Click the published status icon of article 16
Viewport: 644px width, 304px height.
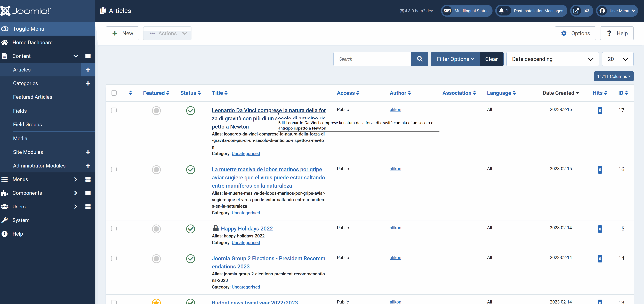(x=190, y=170)
